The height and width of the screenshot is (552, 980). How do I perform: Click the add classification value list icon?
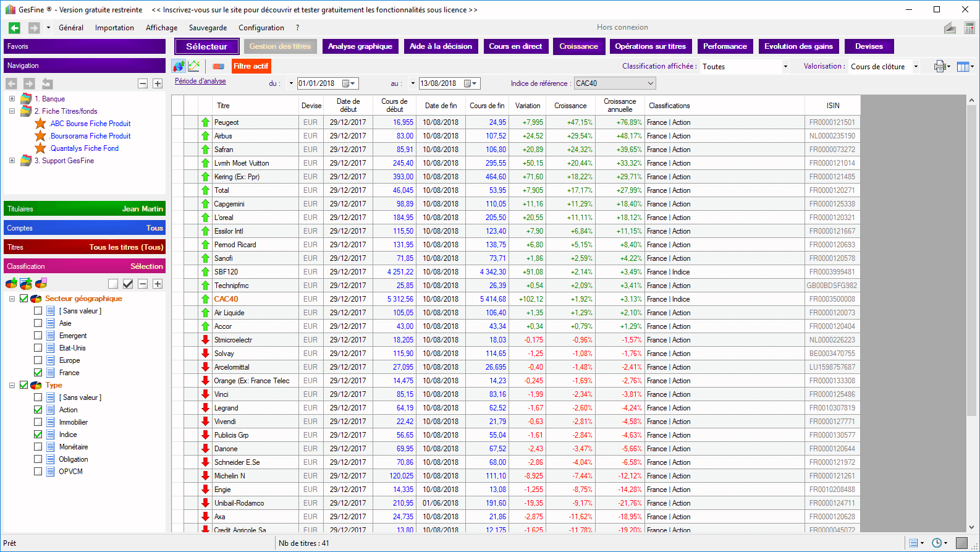[x=26, y=284]
